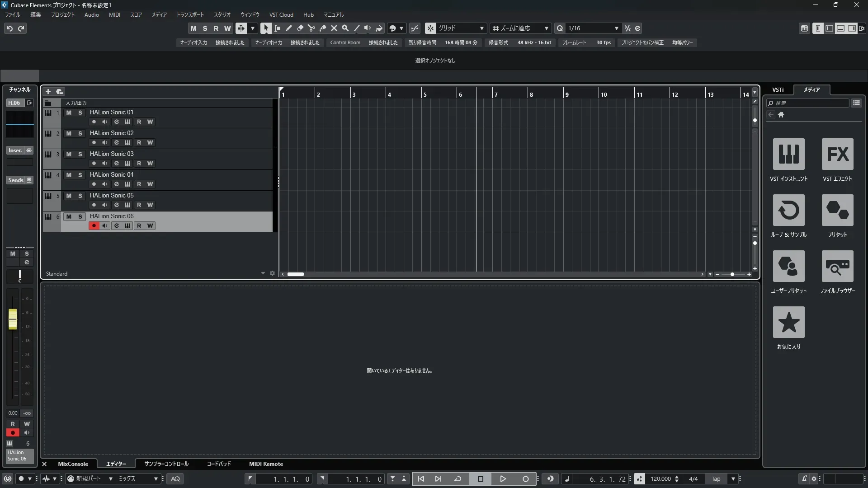
Task: Open the Favorites star tile
Action: pos(788,322)
